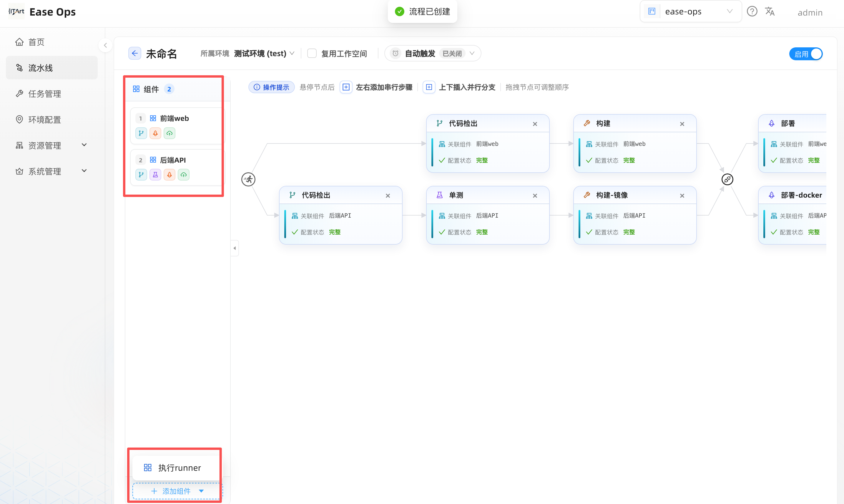Screen dimensions: 844x504
Task: Click the 操作提示 tip button
Action: [272, 87]
